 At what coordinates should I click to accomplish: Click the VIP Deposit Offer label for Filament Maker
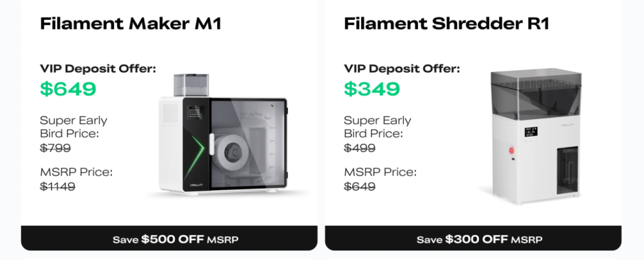click(x=98, y=68)
